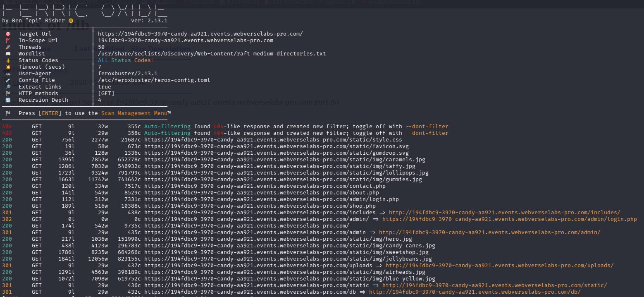Click the 652778c size of caramels.jpg
644x297 pixels.
tap(129, 160)
